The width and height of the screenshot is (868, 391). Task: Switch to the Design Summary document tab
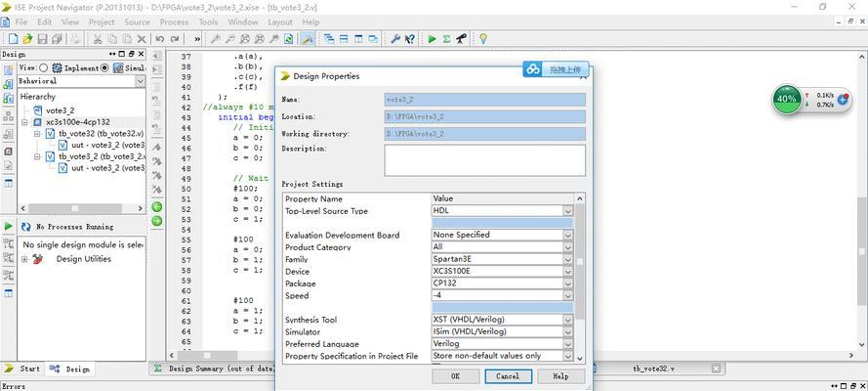[213, 369]
